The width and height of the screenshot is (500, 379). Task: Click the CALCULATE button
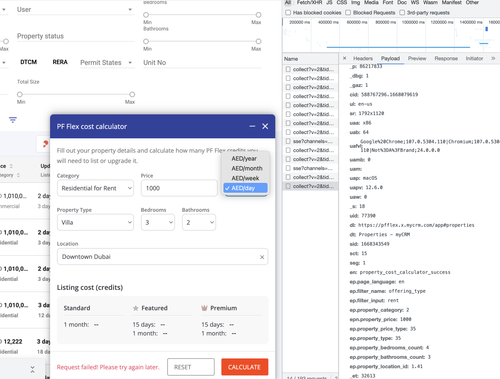click(244, 367)
